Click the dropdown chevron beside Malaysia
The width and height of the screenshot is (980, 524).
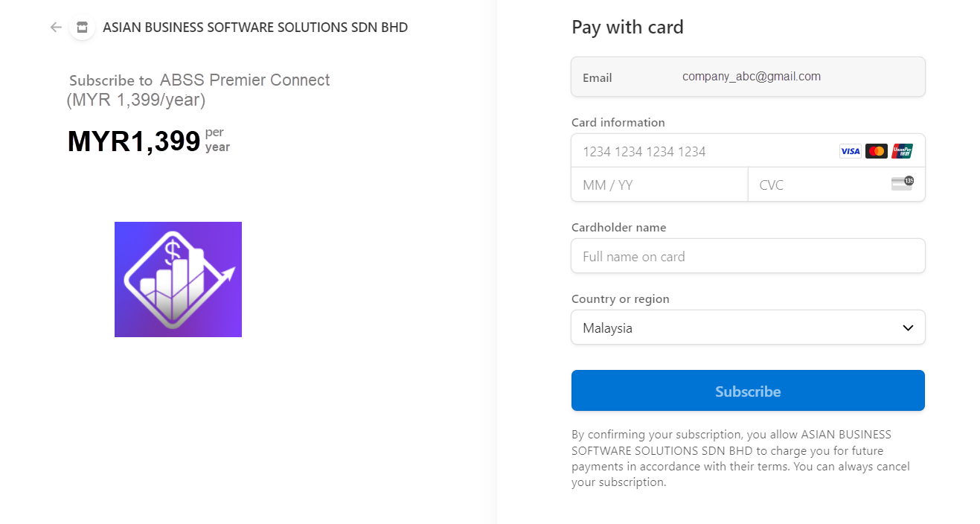(x=908, y=328)
